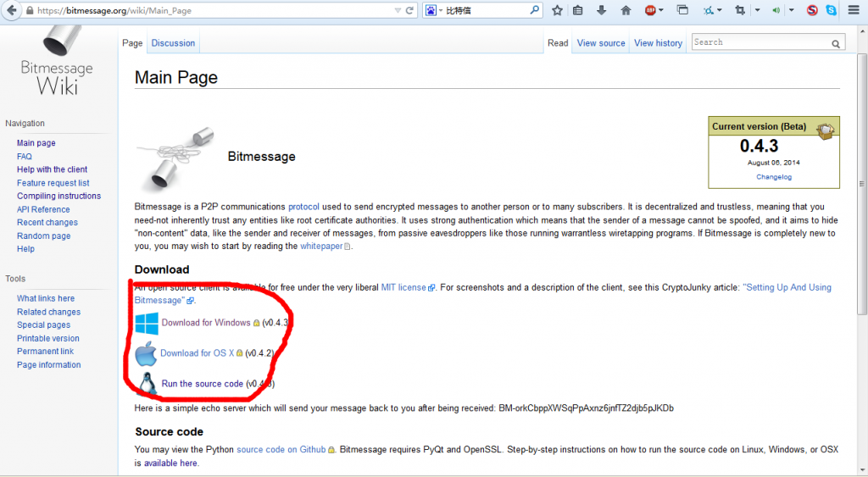Image resolution: width=868 pixels, height=477 pixels.
Task: Open Help link under Random page
Action: pos(25,249)
